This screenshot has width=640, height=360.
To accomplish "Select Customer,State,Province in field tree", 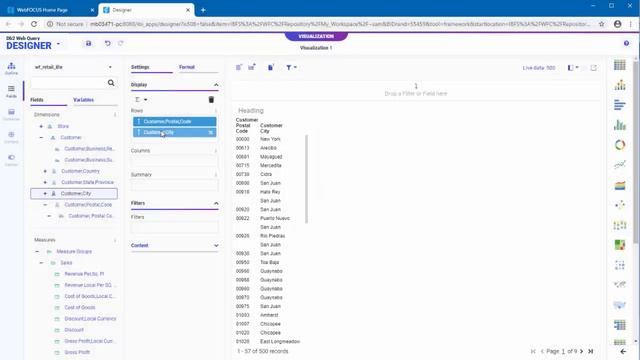I will point(87,182).
